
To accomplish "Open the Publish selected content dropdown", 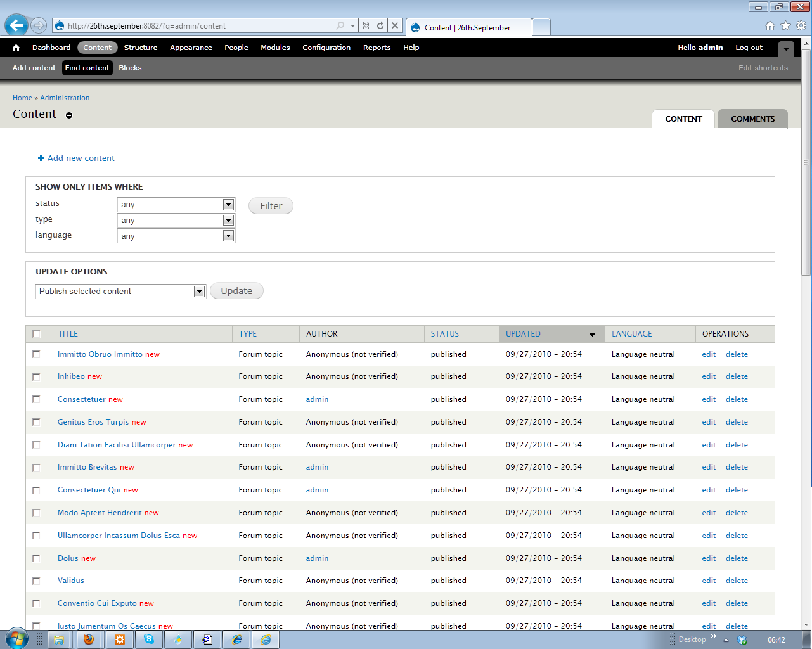I will pos(199,292).
